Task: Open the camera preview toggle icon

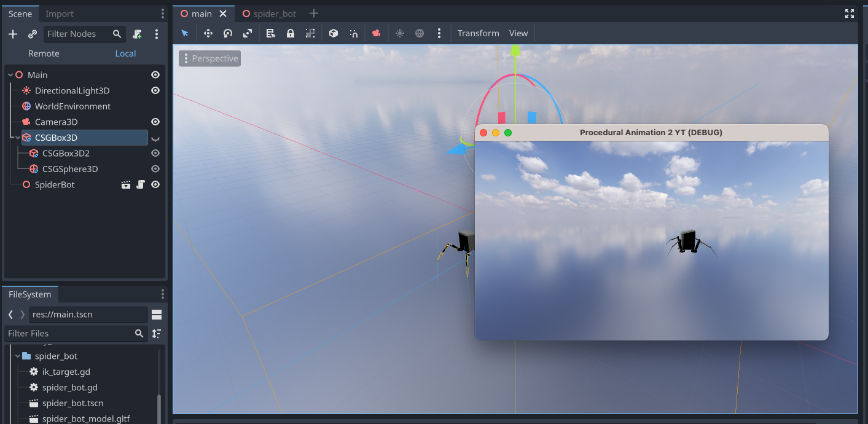Action: point(376,33)
